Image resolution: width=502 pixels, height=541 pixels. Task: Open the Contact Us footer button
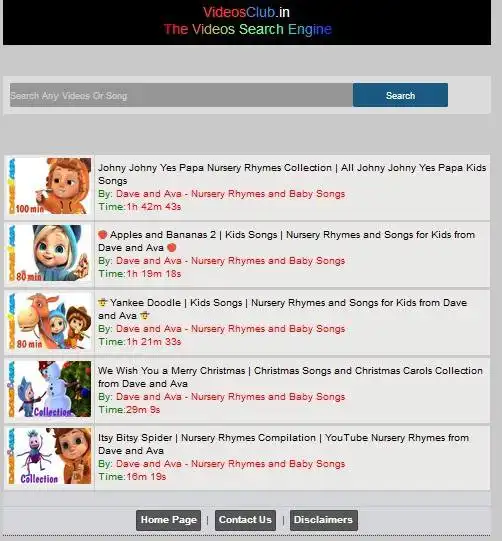(245, 520)
